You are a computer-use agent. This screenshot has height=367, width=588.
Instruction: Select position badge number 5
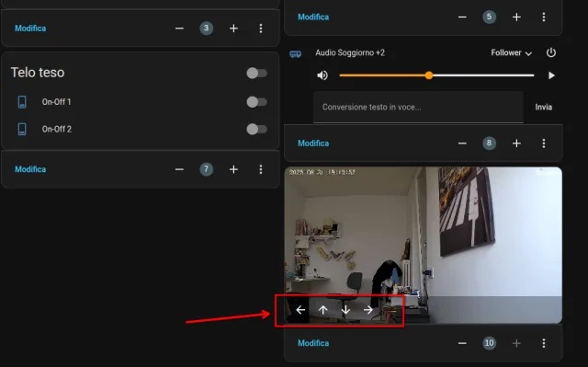coord(489,17)
